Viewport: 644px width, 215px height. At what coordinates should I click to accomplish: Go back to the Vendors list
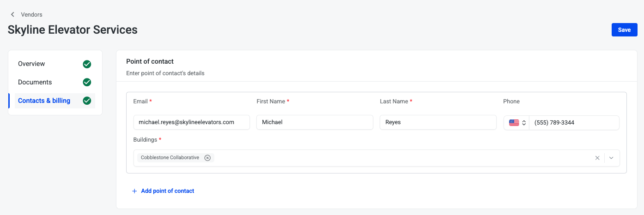pyautogui.click(x=31, y=15)
